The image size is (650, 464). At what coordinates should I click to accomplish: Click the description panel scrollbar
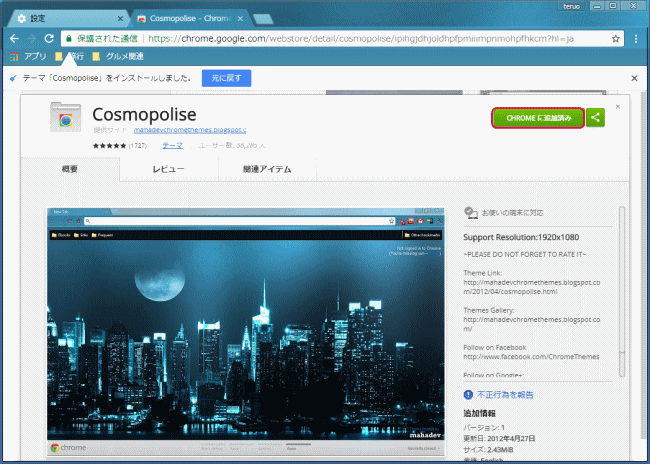[x=622, y=292]
